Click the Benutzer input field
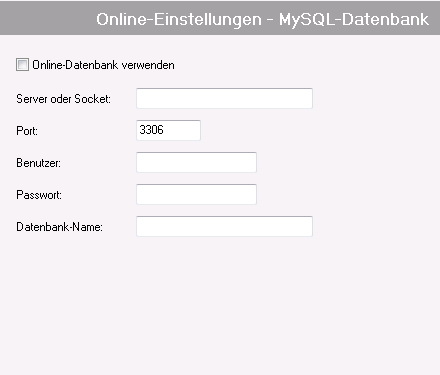The height and width of the screenshot is (375, 440). click(196, 162)
